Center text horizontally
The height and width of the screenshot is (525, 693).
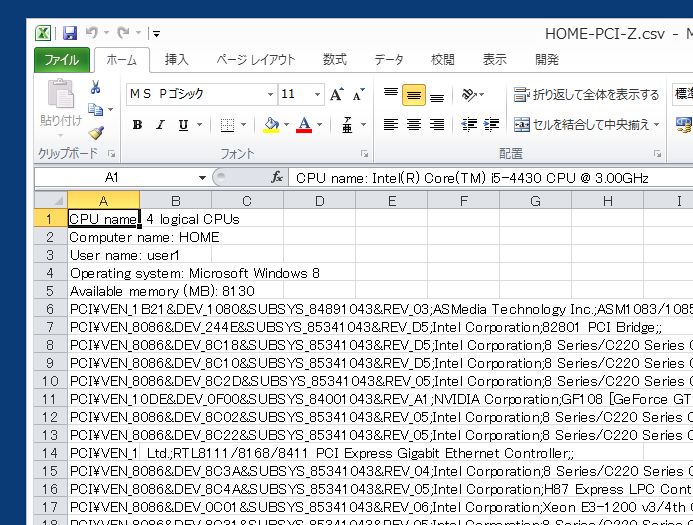(x=414, y=125)
